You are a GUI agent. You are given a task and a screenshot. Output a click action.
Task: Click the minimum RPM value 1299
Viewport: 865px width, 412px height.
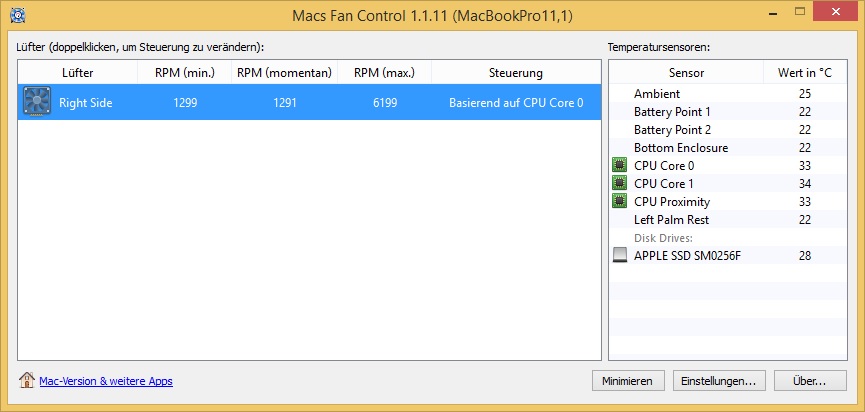pyautogui.click(x=185, y=103)
